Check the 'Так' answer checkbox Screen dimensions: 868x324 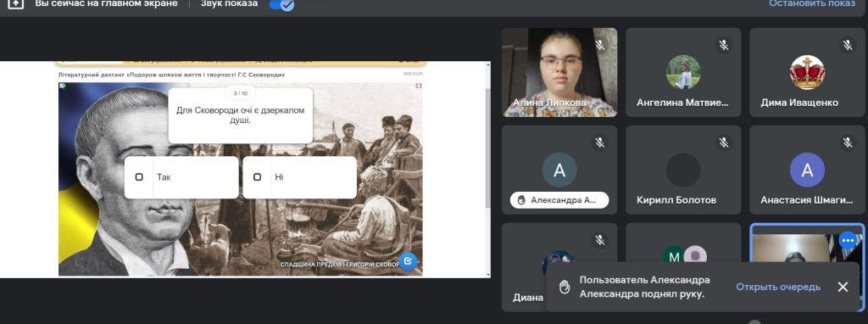click(x=139, y=177)
